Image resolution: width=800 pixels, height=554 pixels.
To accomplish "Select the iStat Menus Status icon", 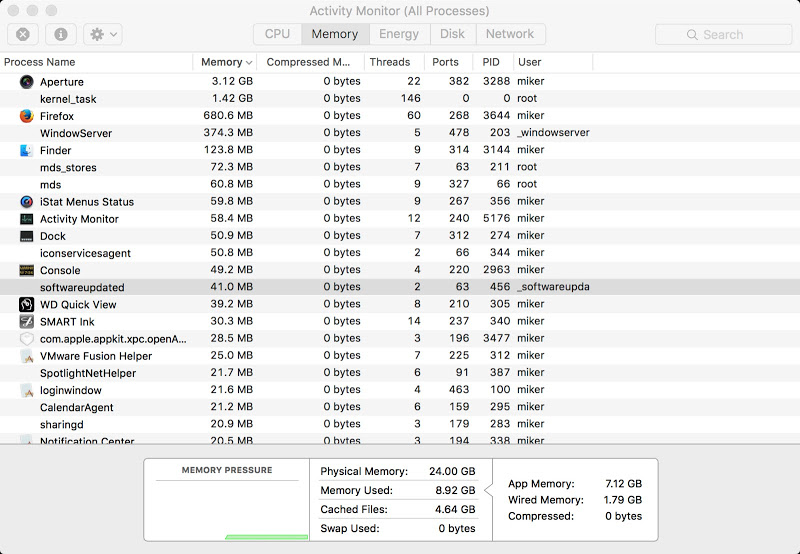I will (27, 202).
